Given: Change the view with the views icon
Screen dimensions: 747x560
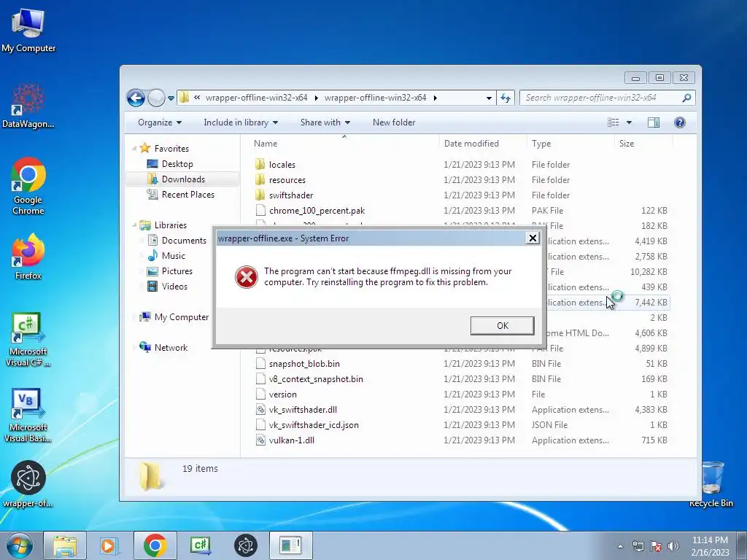Looking at the screenshot, I should click(613, 122).
